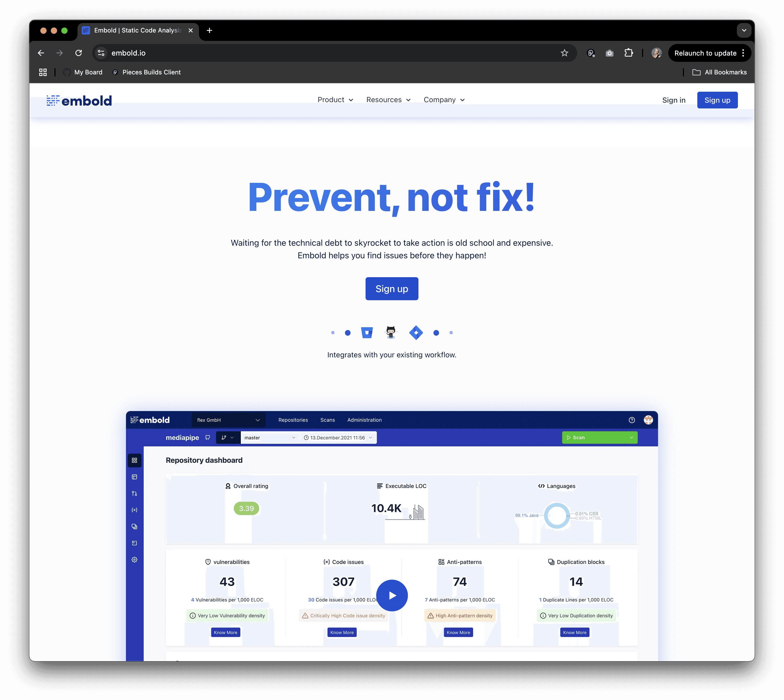
Task: Open the pull requests icon in sidebar
Action: tap(135, 494)
